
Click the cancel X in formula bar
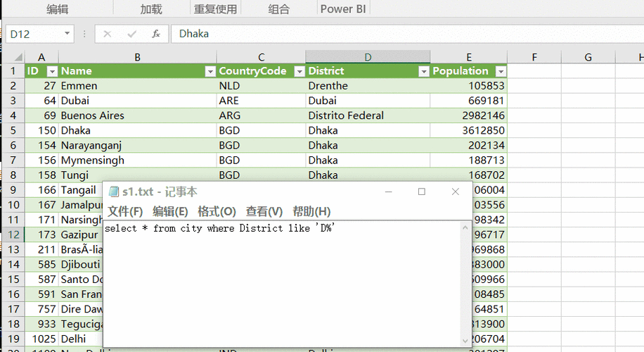point(107,34)
